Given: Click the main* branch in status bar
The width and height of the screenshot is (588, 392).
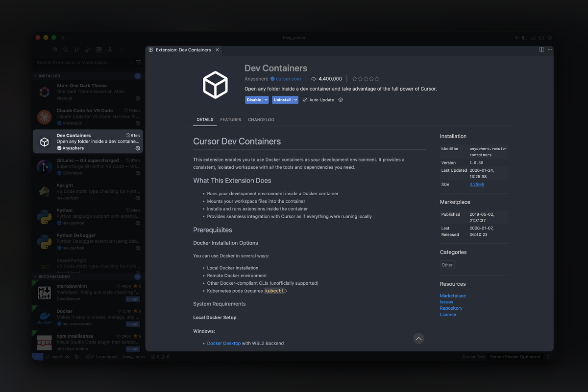Looking at the screenshot, I should [x=53, y=357].
